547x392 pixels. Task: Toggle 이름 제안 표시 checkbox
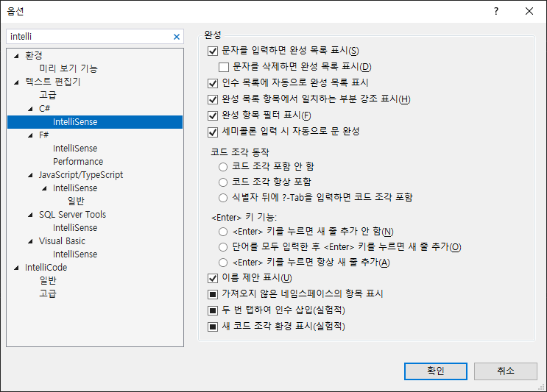click(213, 278)
